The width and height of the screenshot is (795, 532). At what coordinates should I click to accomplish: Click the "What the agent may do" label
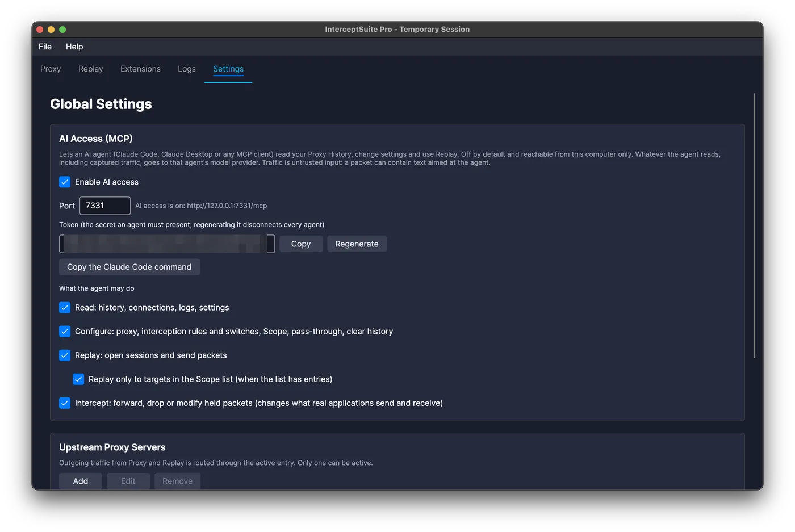pos(97,288)
